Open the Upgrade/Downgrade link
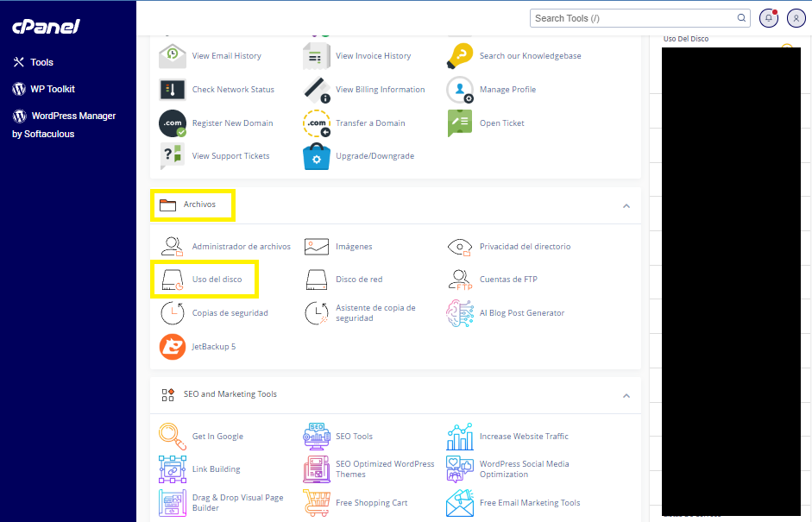 (x=375, y=156)
